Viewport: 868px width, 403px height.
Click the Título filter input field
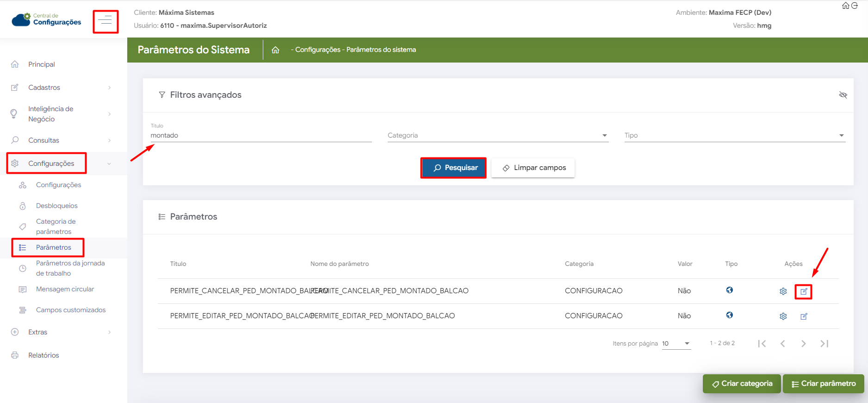tap(261, 135)
